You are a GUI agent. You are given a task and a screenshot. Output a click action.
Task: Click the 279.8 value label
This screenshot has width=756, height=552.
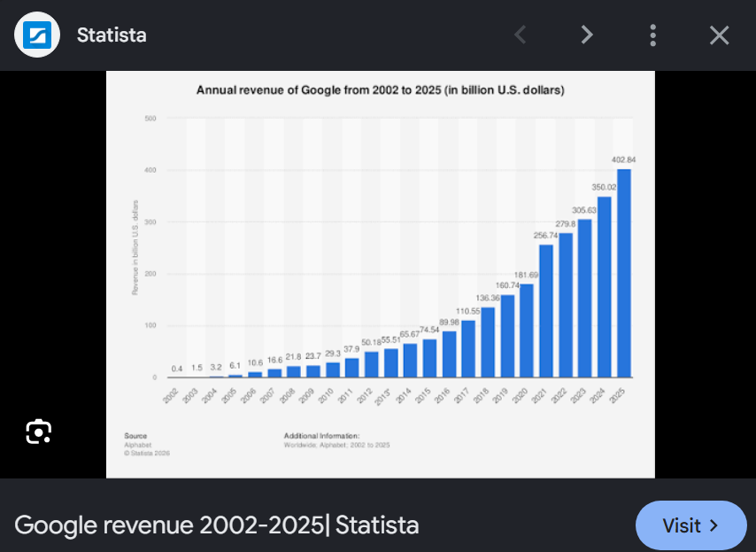tap(566, 224)
